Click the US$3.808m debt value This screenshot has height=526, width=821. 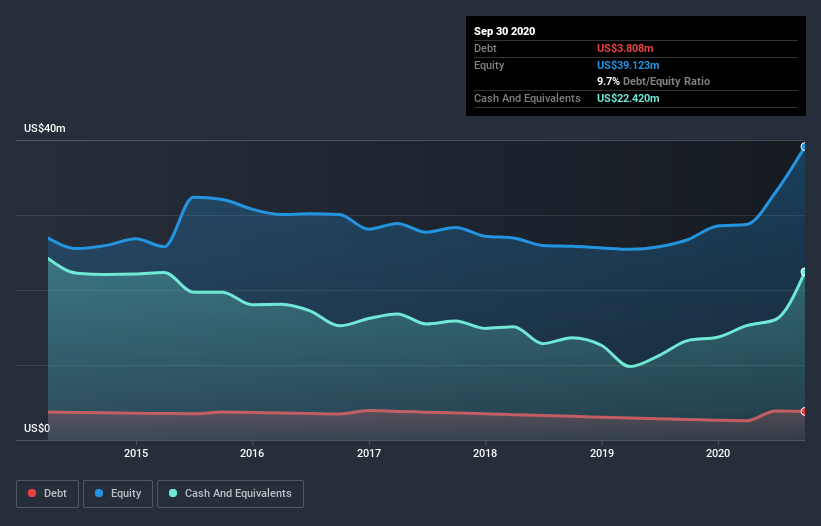[625, 48]
